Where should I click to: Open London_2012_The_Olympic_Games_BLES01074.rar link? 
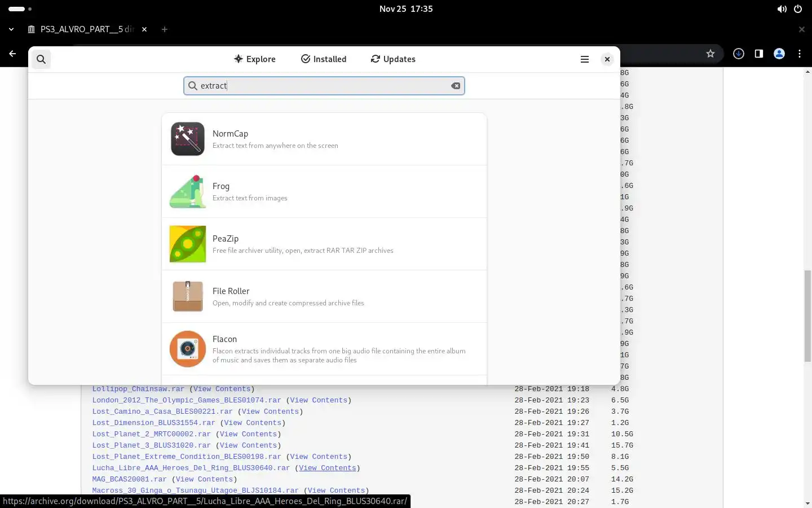[187, 400]
